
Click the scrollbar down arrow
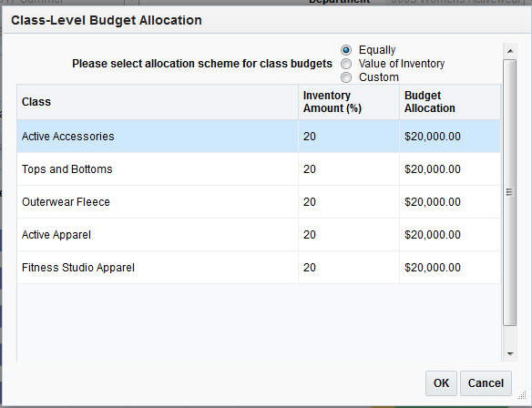(509, 353)
